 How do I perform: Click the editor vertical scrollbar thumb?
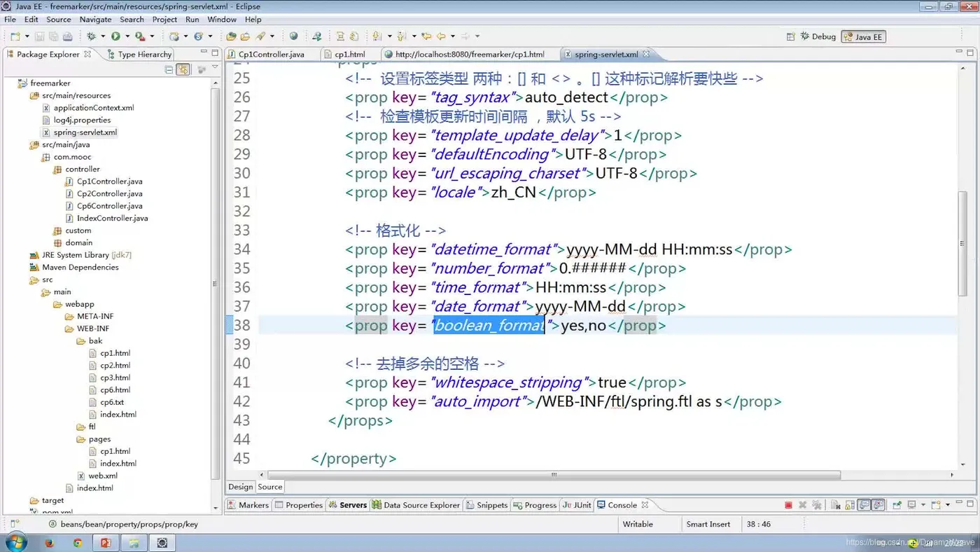pos(963,243)
